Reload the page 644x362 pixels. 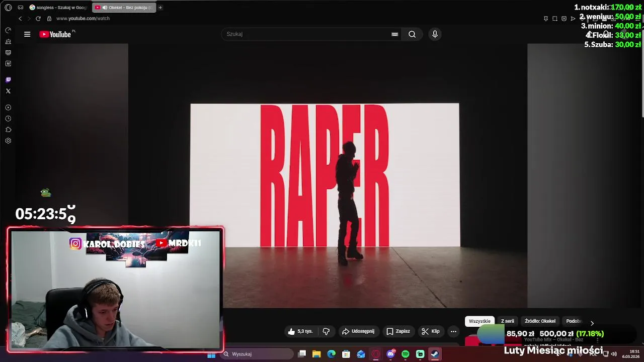pos(38,19)
